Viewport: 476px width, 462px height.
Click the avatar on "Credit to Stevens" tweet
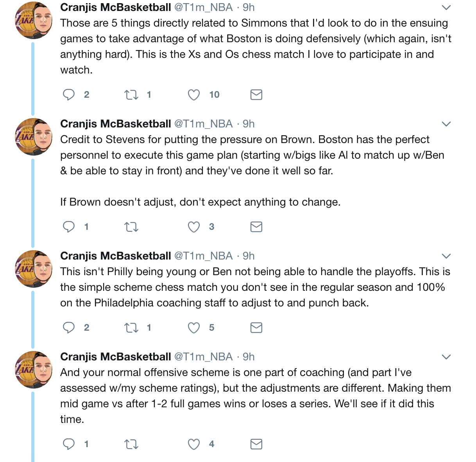[34, 137]
